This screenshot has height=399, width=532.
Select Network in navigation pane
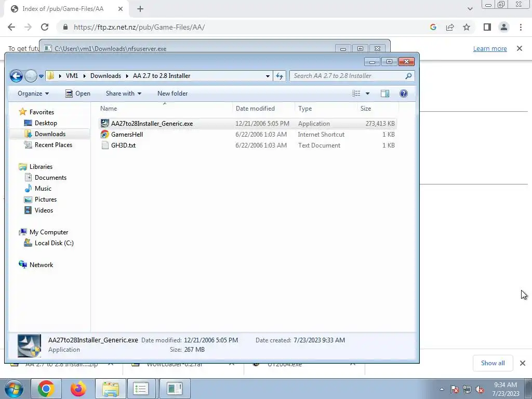click(41, 264)
